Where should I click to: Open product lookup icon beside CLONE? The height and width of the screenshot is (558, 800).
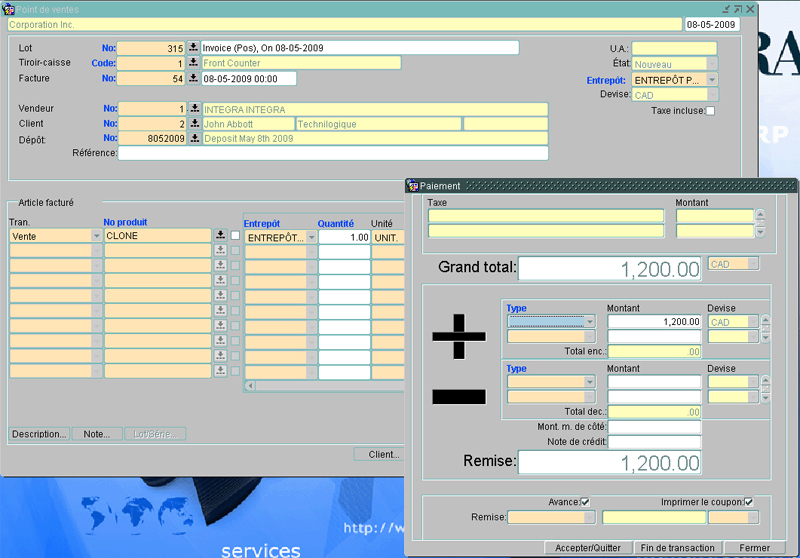pyautogui.click(x=220, y=236)
